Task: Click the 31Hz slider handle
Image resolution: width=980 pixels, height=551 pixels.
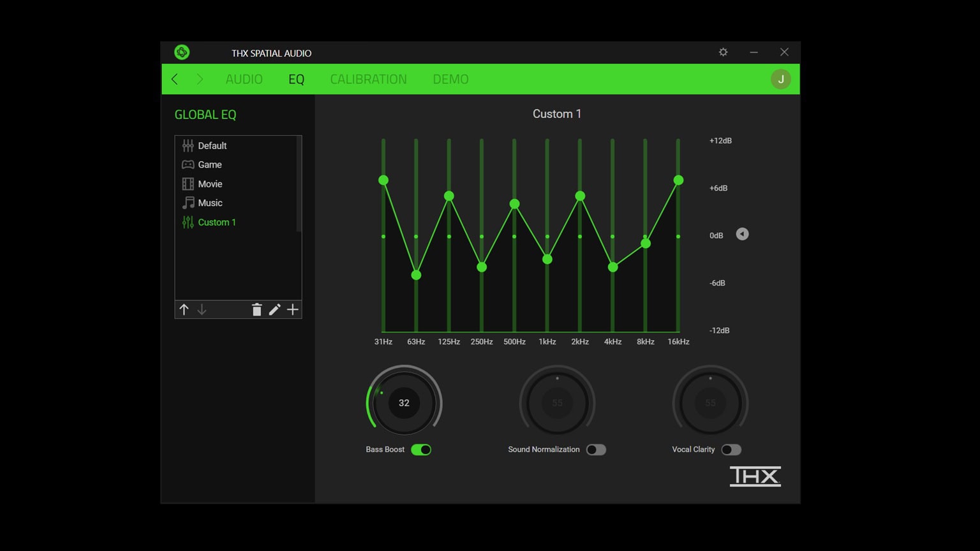Action: pos(383,180)
